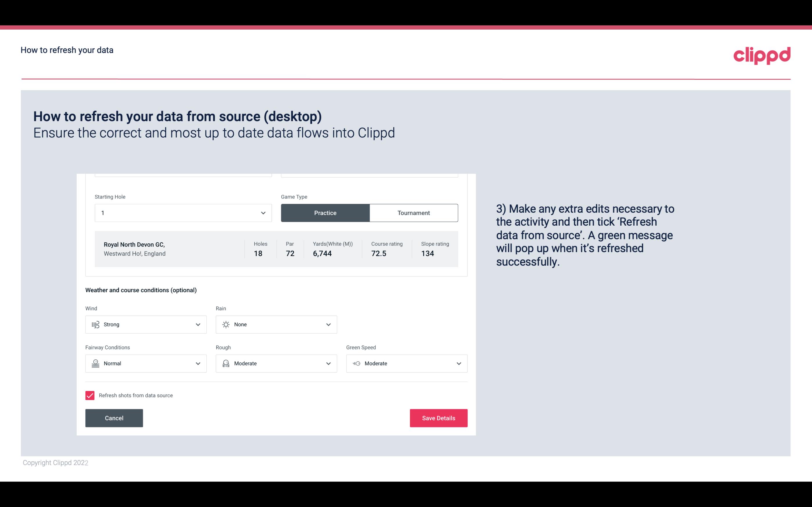Click the Save Details button
Viewport: 812px width, 507px height.
438,418
